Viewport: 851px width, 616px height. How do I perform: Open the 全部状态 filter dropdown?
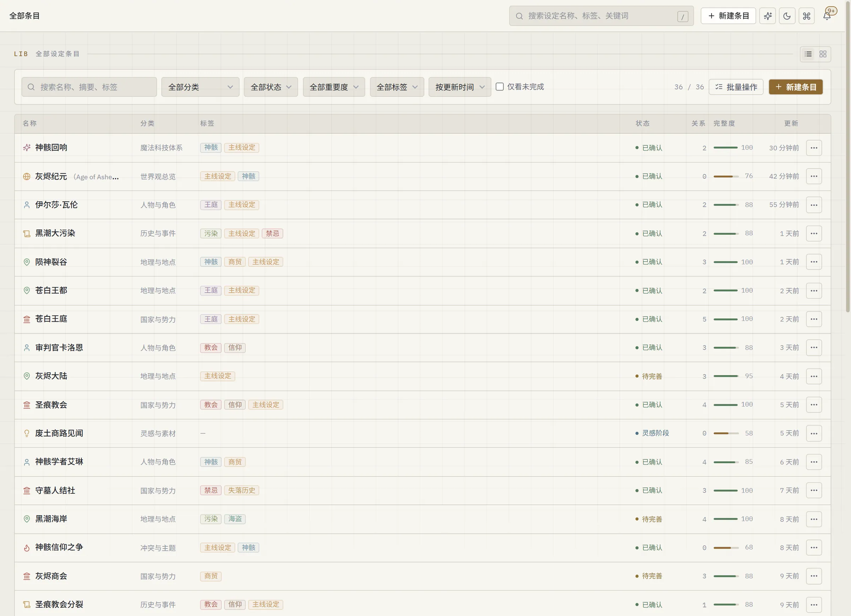(271, 87)
